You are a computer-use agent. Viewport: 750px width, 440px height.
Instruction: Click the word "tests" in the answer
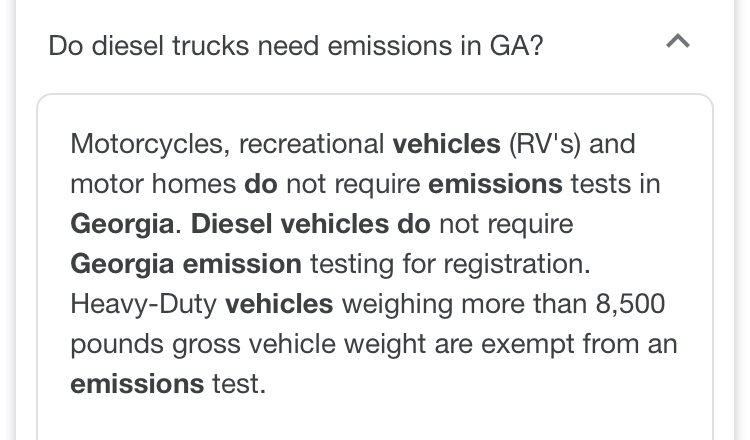pyautogui.click(x=601, y=184)
